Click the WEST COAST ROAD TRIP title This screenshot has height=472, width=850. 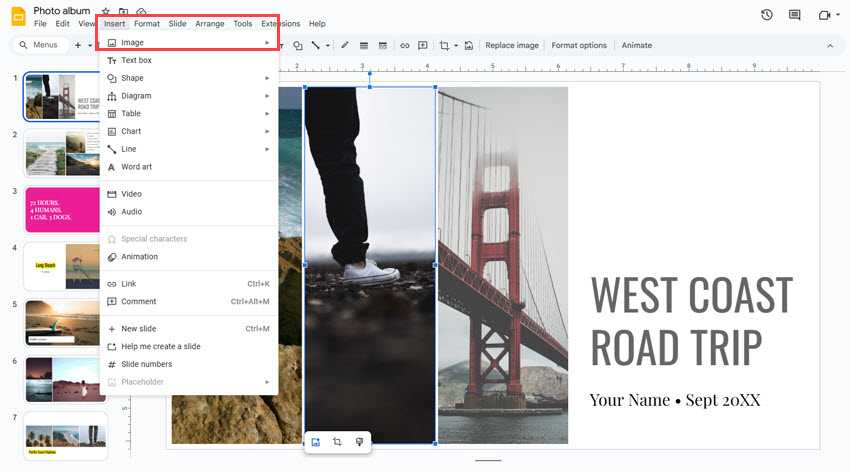pyautogui.click(x=692, y=320)
